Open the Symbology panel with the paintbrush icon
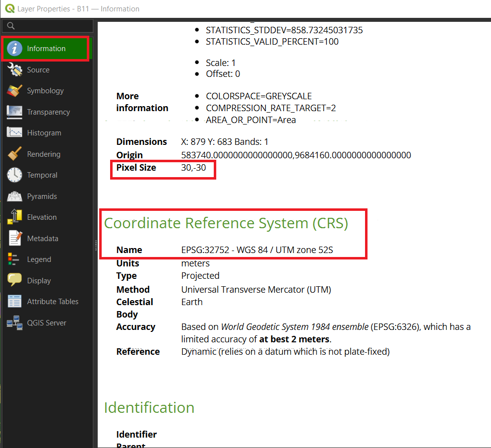Image resolution: width=491 pixels, height=448 pixels. tap(15, 91)
